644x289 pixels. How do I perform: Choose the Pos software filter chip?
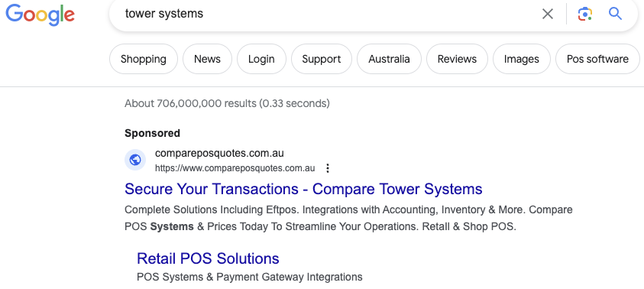(x=597, y=59)
